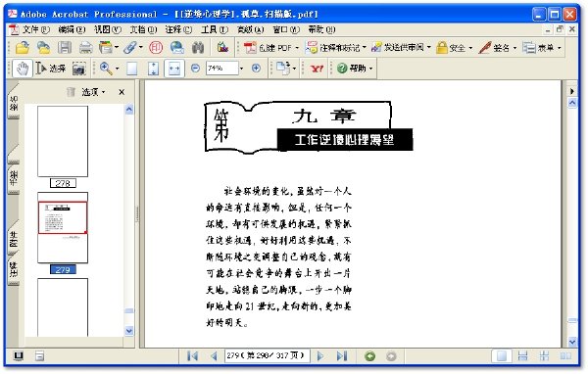
Task: Close the pages panel with X
Action: (122, 92)
